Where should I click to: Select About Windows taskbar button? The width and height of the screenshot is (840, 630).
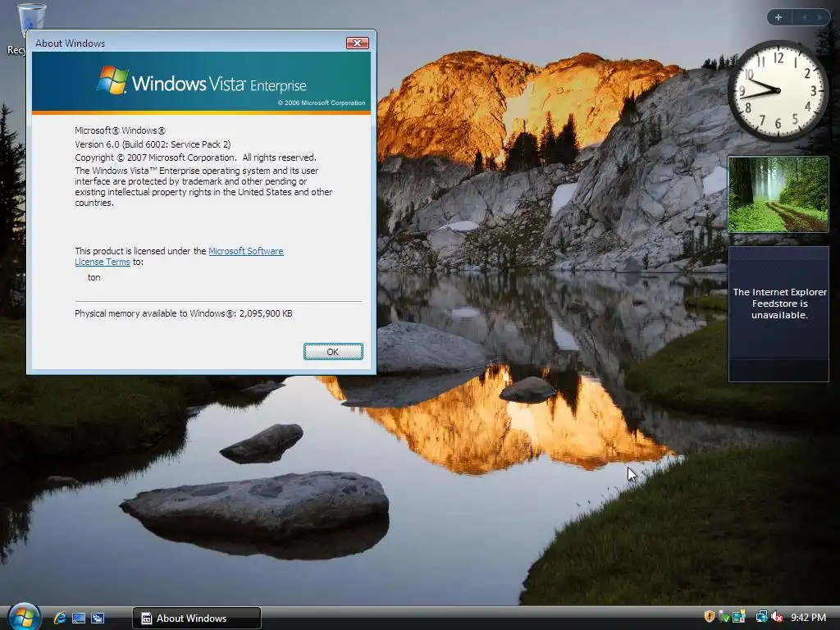click(197, 619)
